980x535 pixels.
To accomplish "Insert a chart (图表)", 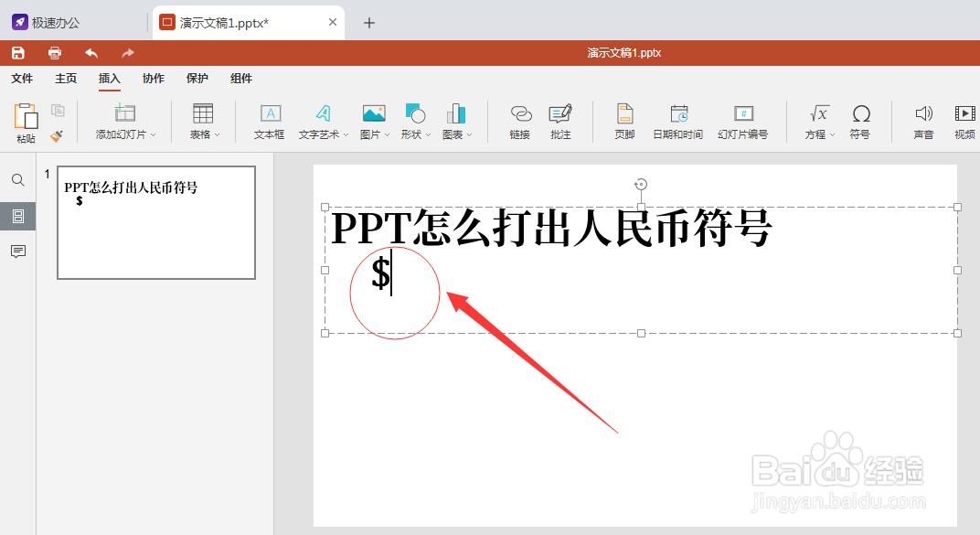I will [x=455, y=113].
